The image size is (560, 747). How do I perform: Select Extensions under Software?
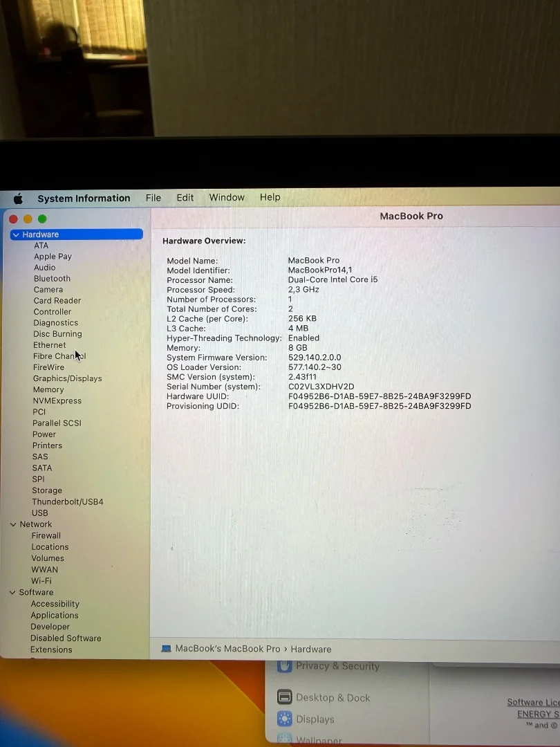(51, 649)
